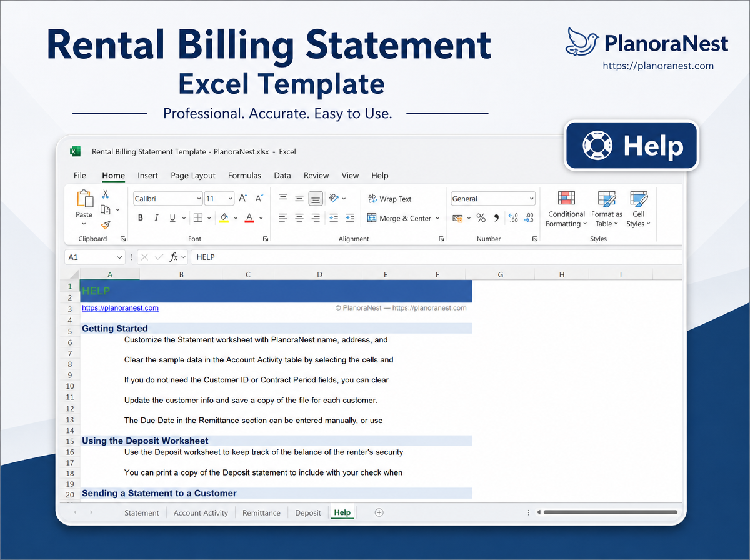Click the Excel app icon in title bar
Screen dimensions: 750x560
click(75, 151)
